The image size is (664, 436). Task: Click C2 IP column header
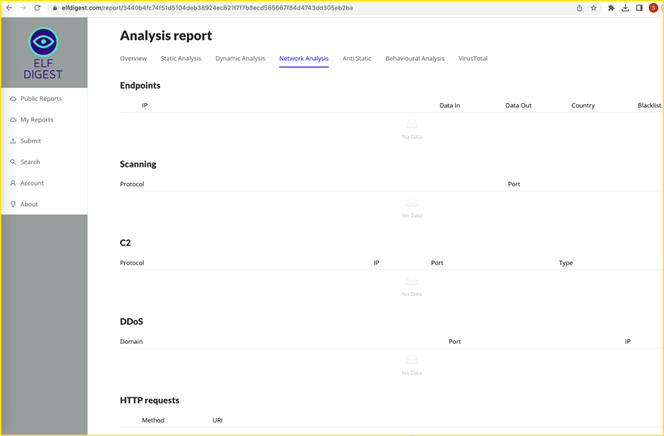[376, 263]
